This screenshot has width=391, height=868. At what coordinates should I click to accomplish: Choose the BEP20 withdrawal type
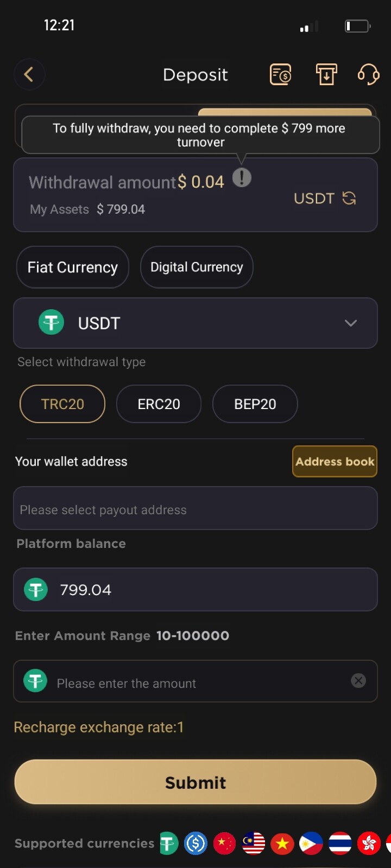(255, 404)
